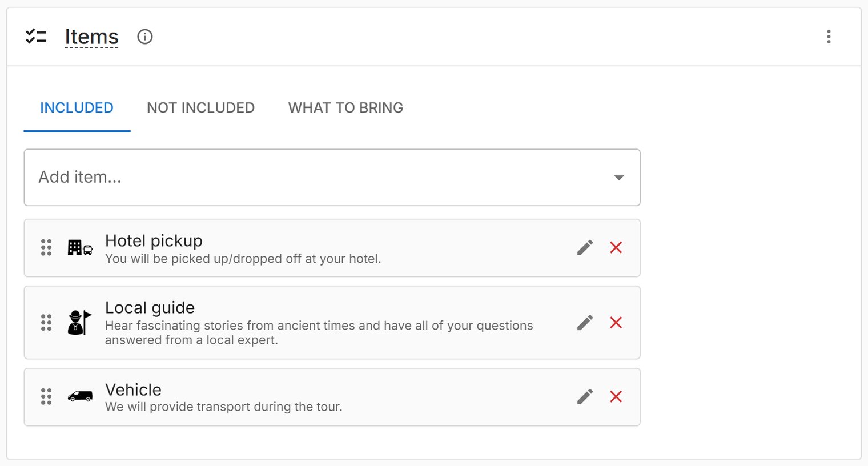Viewport: 868px width, 466px height.
Task: Remove the Vehicle item
Action: [616, 397]
